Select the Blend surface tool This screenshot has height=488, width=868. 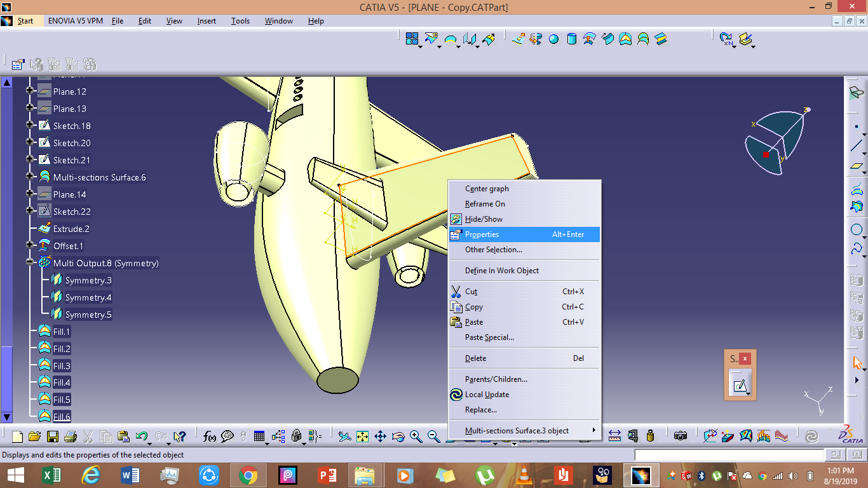click(x=661, y=39)
